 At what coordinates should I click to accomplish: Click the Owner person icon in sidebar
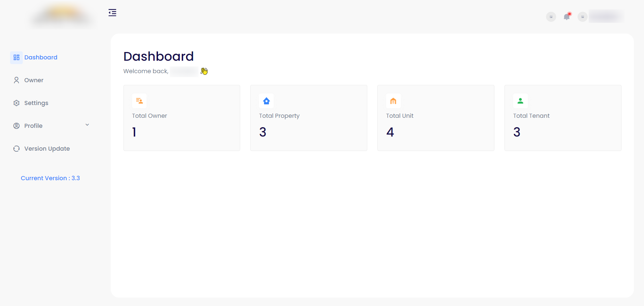(16, 80)
